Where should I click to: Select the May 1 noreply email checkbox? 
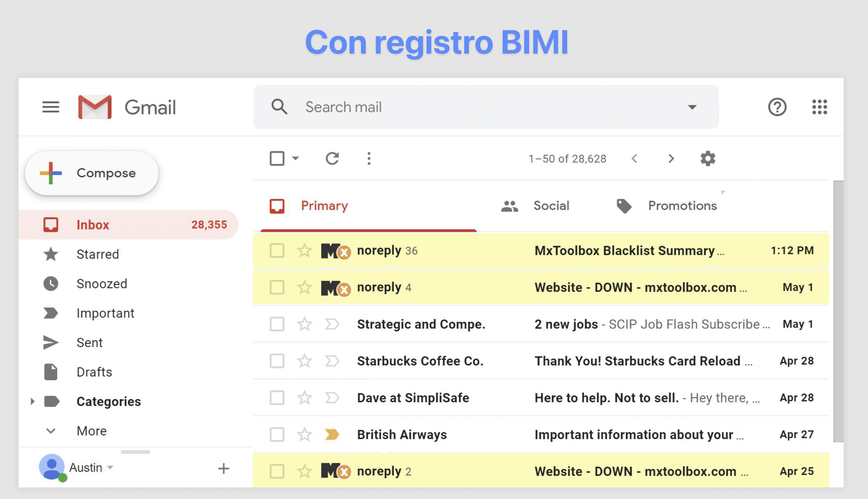(277, 287)
